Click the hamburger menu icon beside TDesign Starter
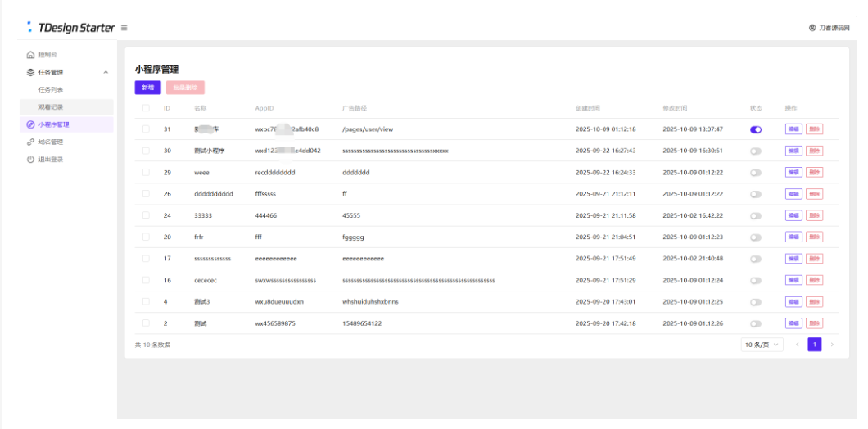Screen dimensions: 868x429 pos(124,28)
